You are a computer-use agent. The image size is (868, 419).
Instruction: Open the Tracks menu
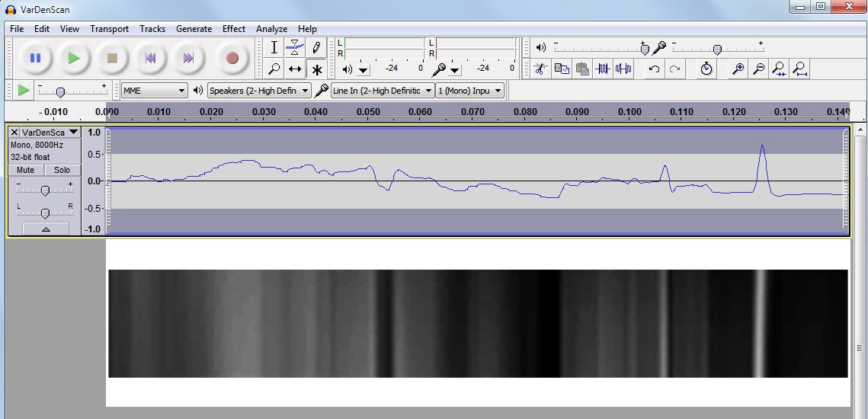[x=152, y=29]
